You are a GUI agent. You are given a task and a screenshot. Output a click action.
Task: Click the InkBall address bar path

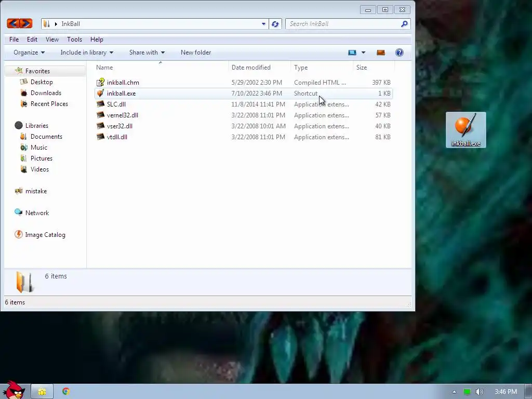tap(71, 24)
